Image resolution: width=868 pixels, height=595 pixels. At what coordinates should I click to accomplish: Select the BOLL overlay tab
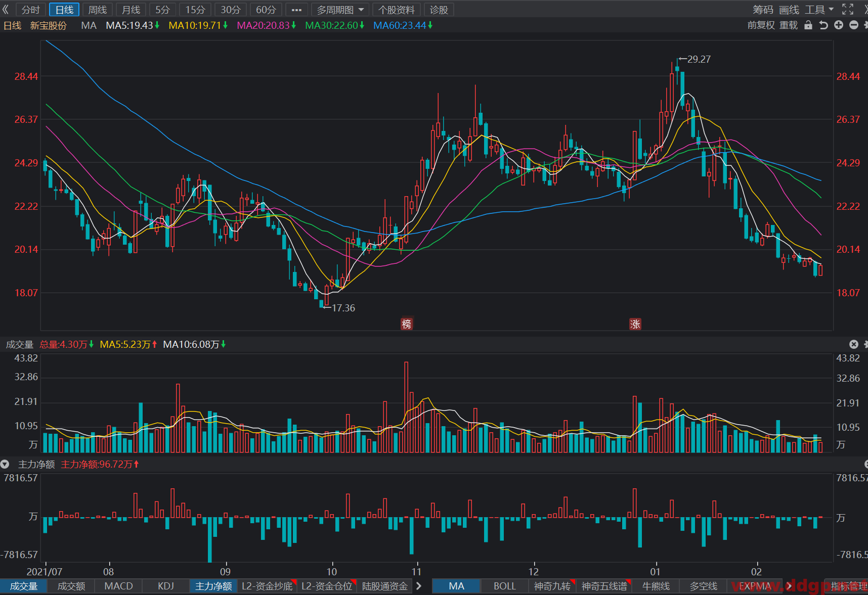pyautogui.click(x=505, y=586)
